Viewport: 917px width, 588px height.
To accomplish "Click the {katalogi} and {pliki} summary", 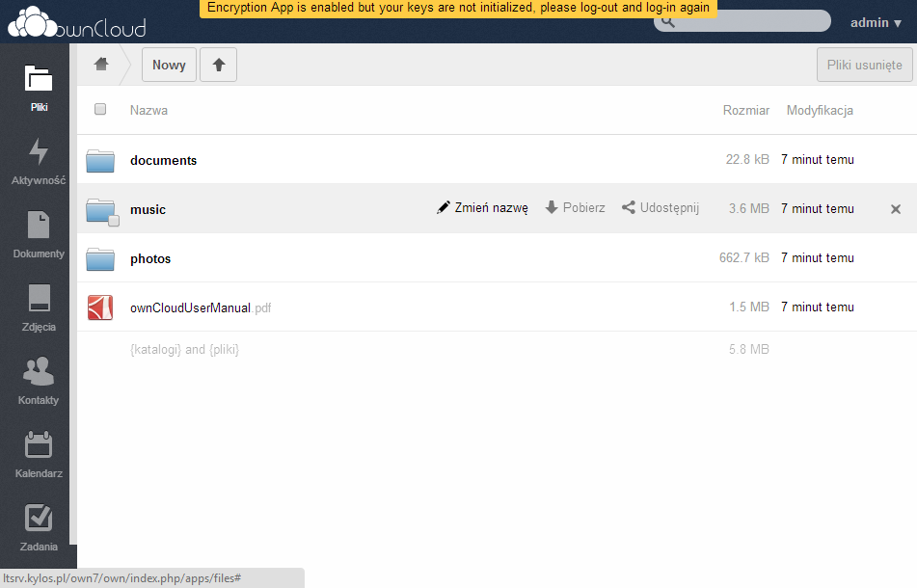I will 184,350.
